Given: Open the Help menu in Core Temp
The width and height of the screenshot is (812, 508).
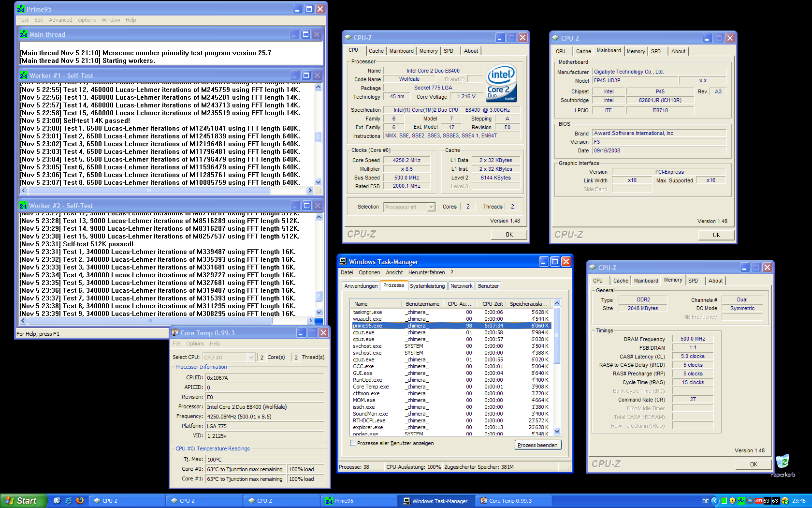Looking at the screenshot, I should tap(215, 344).
